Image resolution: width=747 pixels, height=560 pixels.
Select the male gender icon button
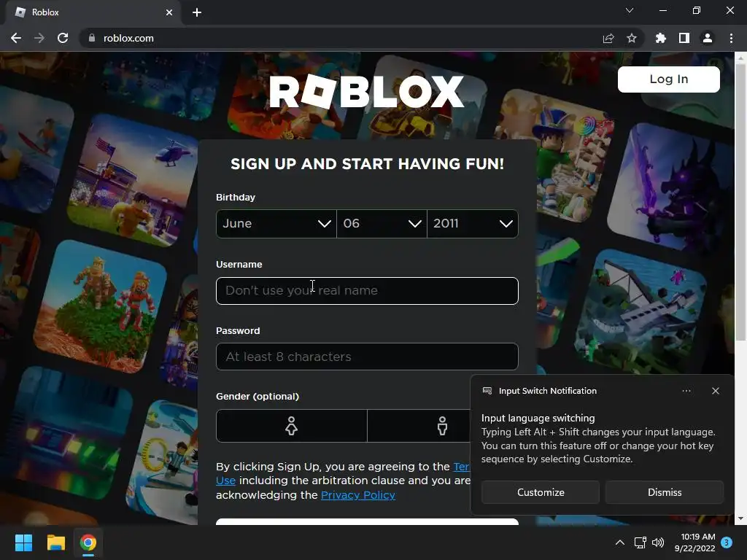(443, 426)
